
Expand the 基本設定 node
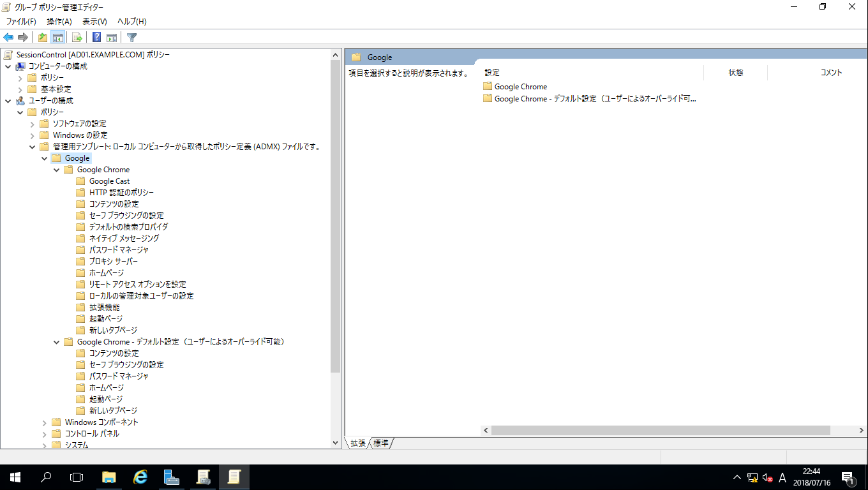pyautogui.click(x=20, y=89)
